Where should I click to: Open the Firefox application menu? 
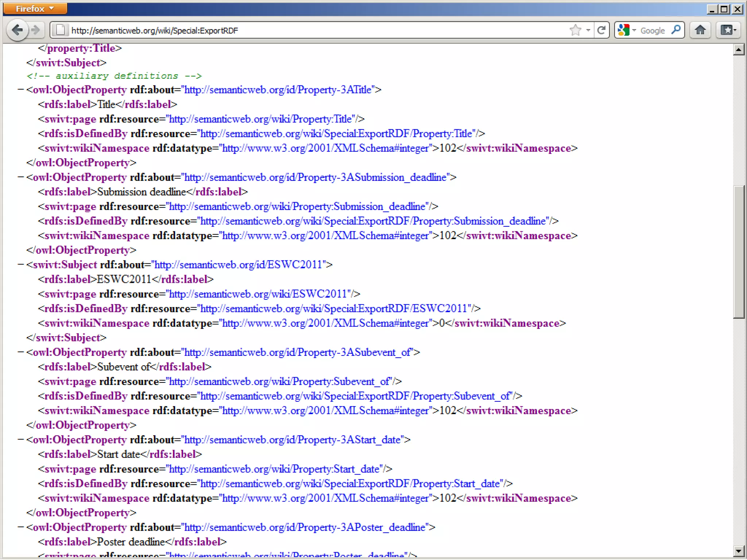tap(35, 8)
